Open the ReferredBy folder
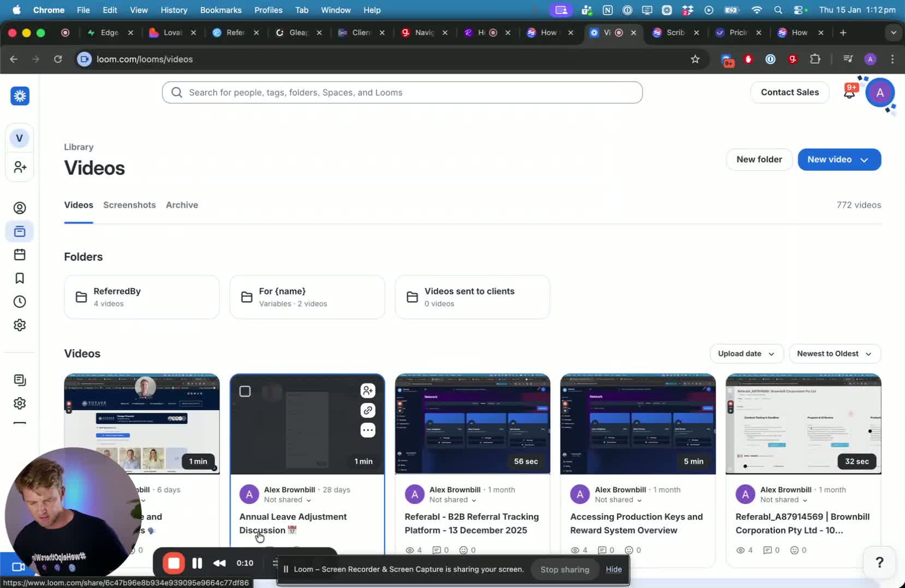 (x=142, y=297)
